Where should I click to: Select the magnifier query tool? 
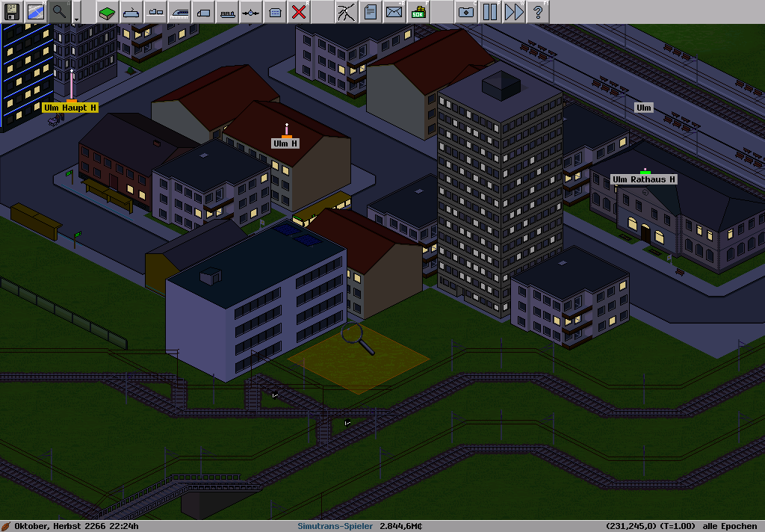coord(59,11)
